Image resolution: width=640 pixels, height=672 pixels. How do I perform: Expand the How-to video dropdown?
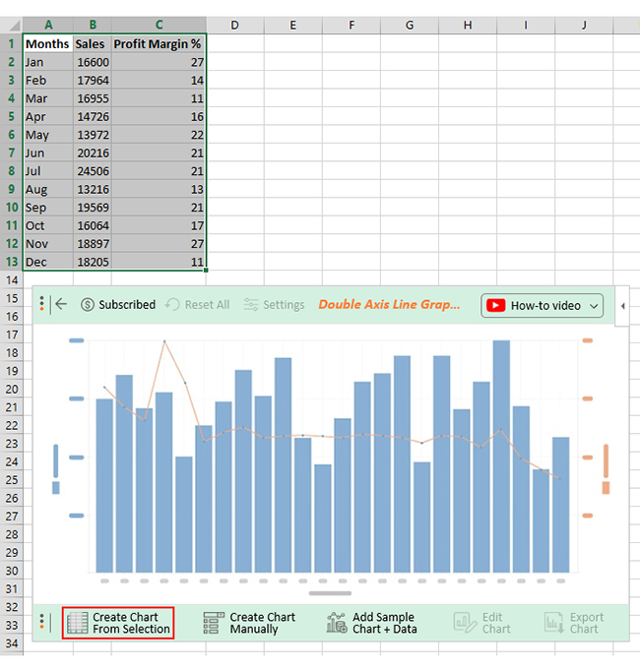[594, 306]
